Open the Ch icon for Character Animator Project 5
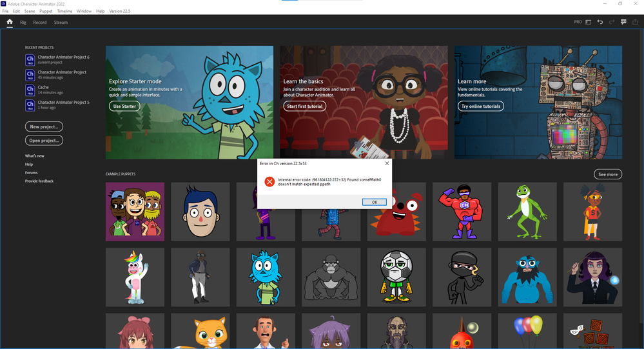The width and height of the screenshot is (644, 349). [30, 105]
